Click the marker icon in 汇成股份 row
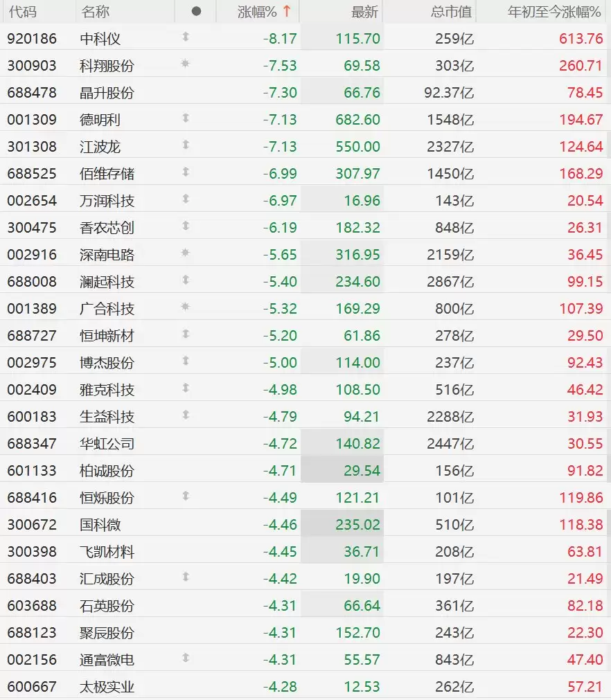 click(x=186, y=577)
